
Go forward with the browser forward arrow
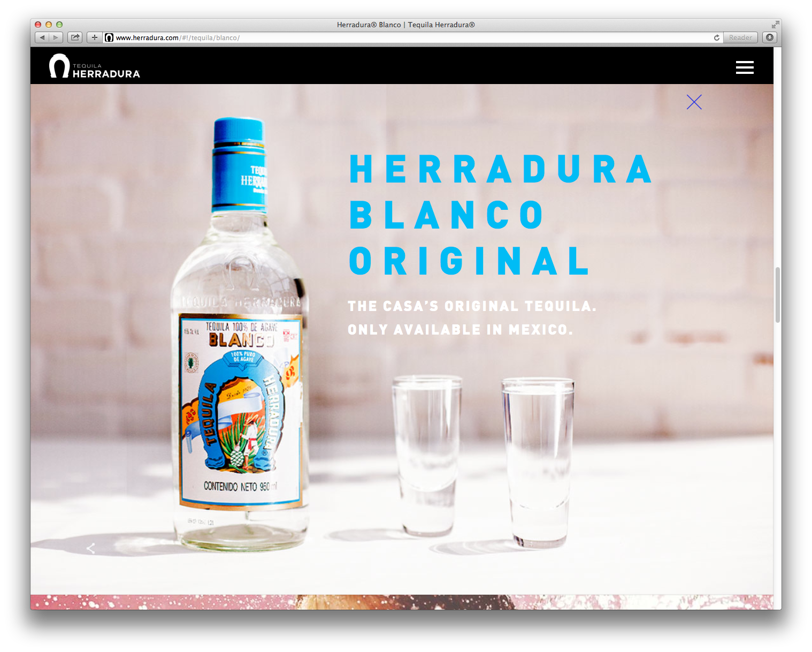(56, 37)
